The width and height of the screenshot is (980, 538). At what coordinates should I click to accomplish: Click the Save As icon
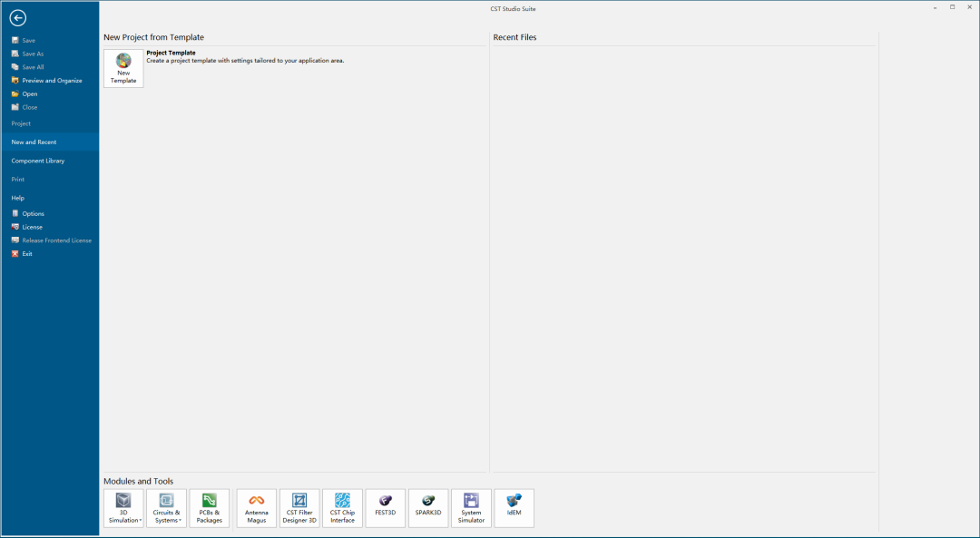[15, 54]
